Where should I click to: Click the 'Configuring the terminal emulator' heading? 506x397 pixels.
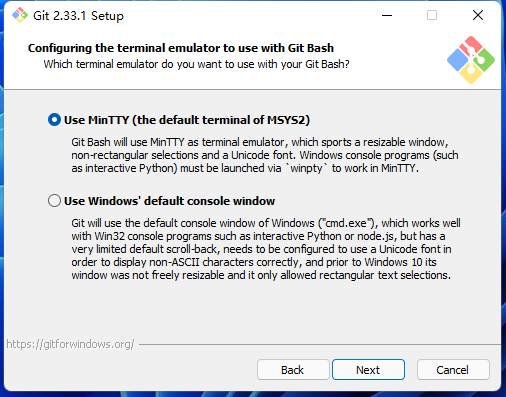[x=181, y=48]
